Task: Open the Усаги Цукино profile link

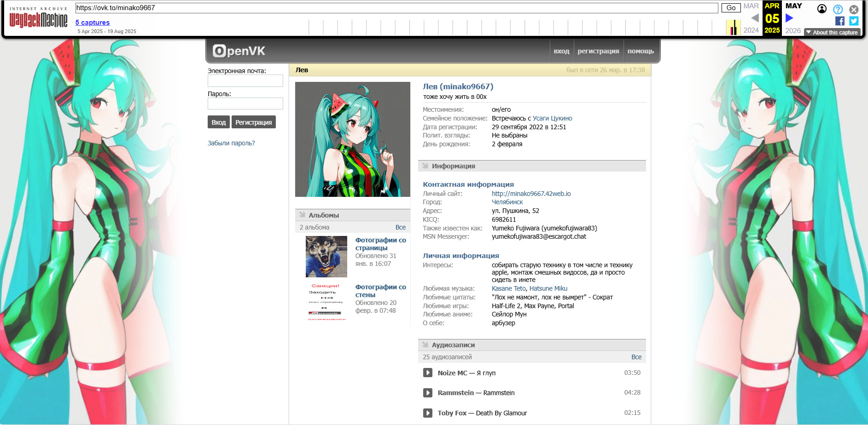Action: point(553,118)
